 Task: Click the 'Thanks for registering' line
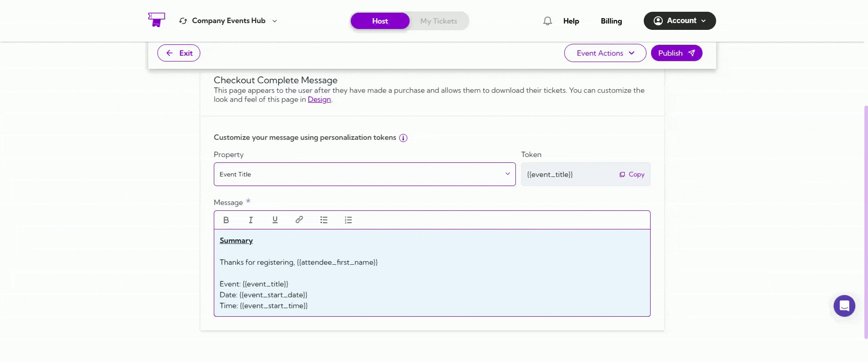[x=298, y=262]
